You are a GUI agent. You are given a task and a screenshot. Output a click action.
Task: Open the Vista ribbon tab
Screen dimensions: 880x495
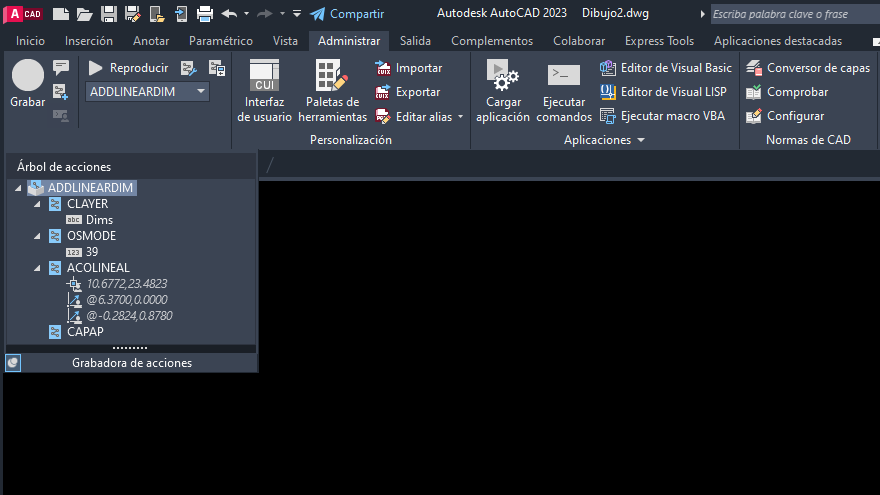(x=285, y=41)
